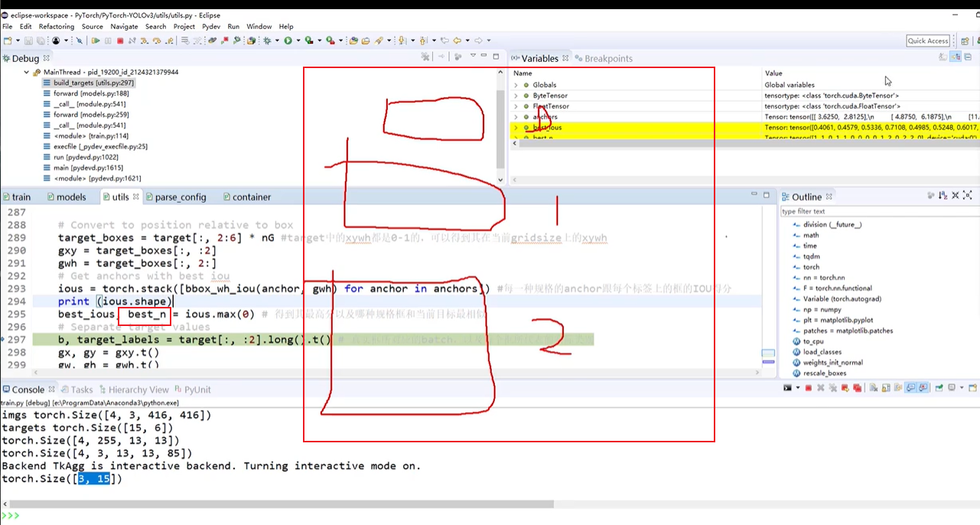
Task: Switch to the Breakpoints tab
Action: pyautogui.click(x=604, y=58)
